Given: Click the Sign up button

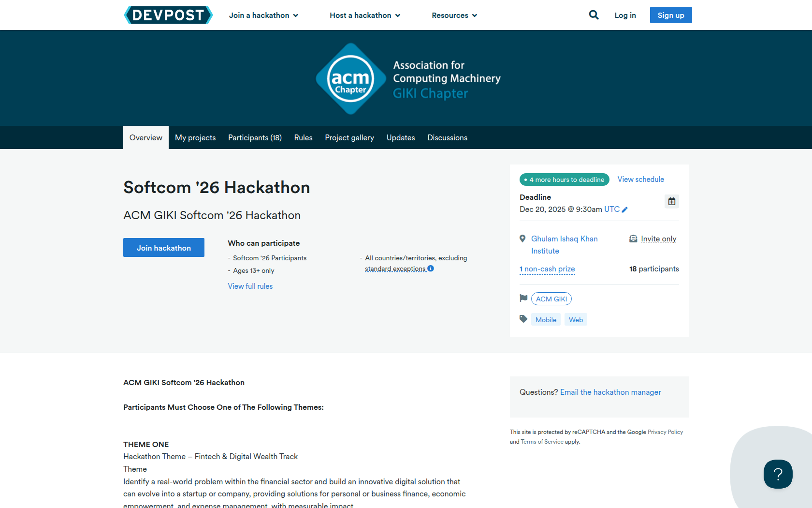Looking at the screenshot, I should point(670,15).
